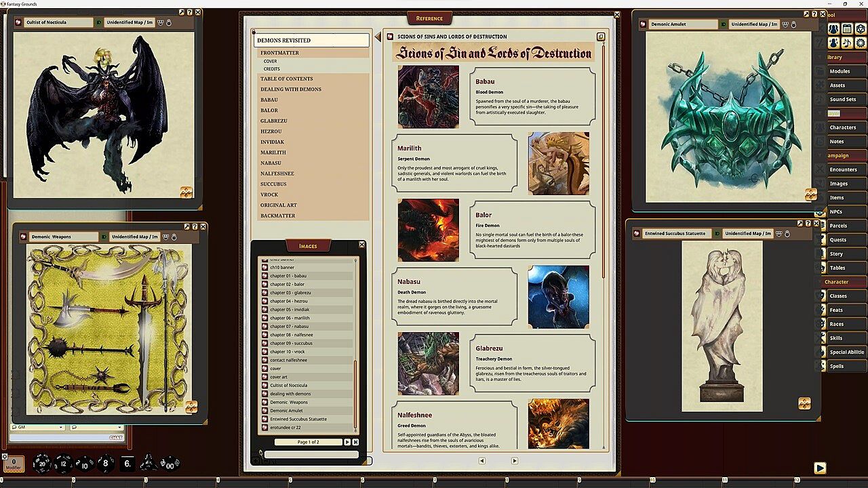Open the GM chat speaker dropdown

(38, 428)
